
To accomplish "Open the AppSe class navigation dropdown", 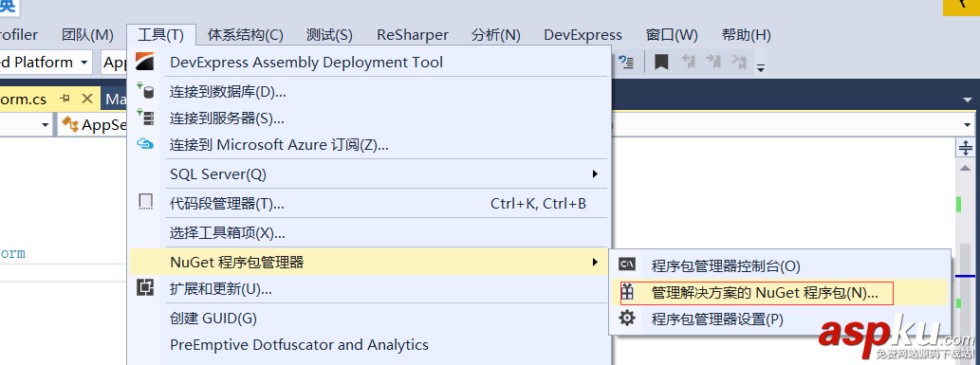I will point(91,125).
